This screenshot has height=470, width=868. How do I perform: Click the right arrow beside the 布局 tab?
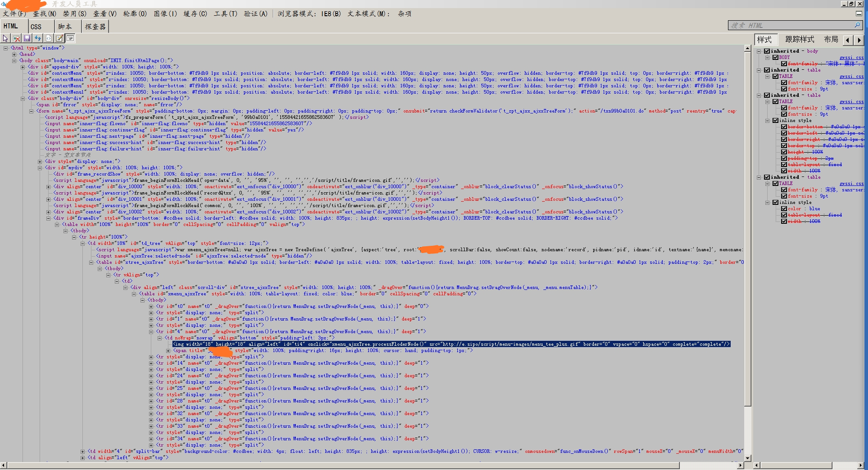click(859, 40)
